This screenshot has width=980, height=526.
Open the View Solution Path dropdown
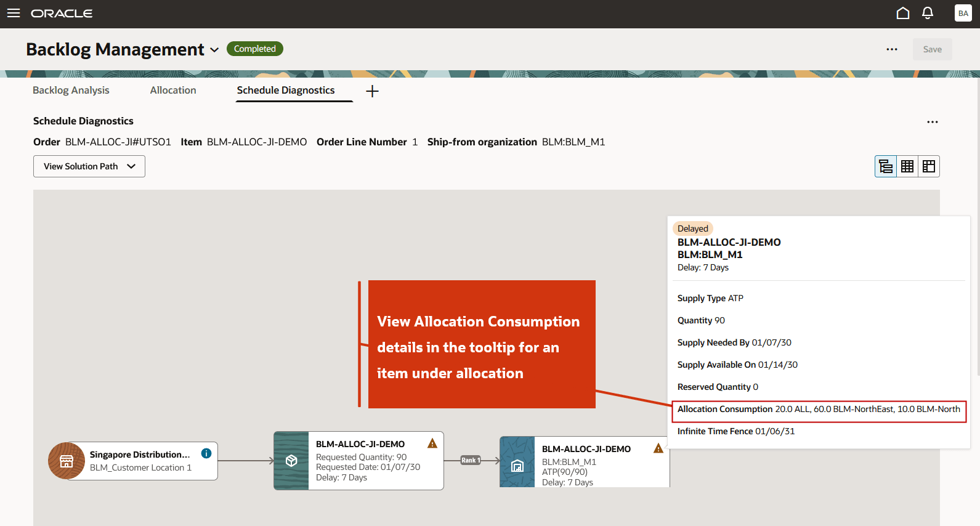click(x=89, y=166)
